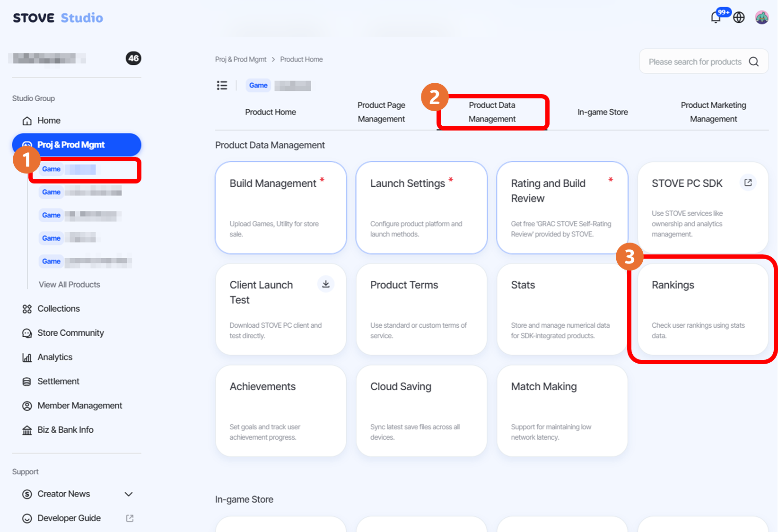
Task: Open the Rating and Build Review card
Action: click(x=562, y=208)
